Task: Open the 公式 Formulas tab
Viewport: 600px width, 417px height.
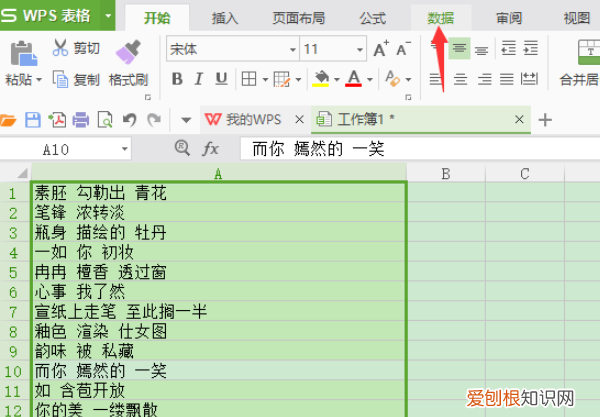Action: click(x=372, y=18)
